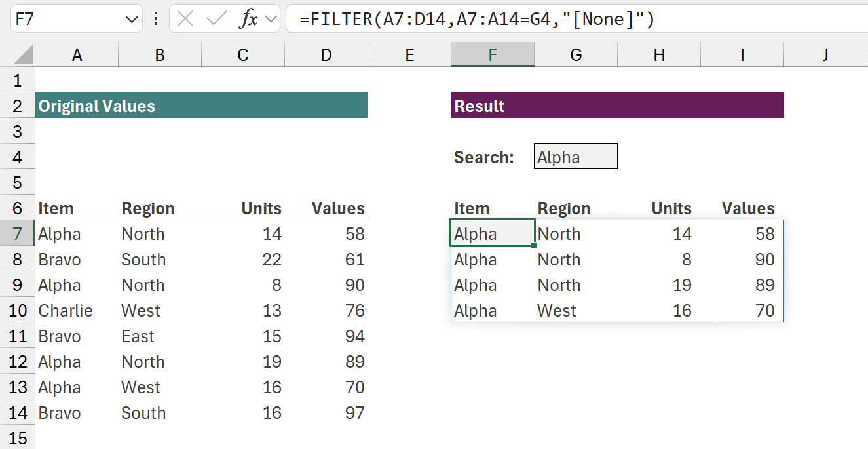Click the 'Values' header in the result table
The height and width of the screenshot is (449, 868).
747,208
